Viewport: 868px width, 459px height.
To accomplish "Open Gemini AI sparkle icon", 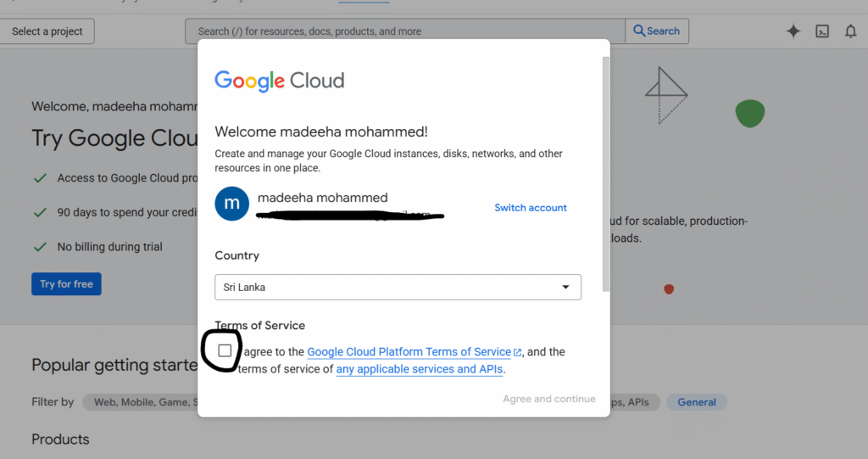I will point(793,31).
